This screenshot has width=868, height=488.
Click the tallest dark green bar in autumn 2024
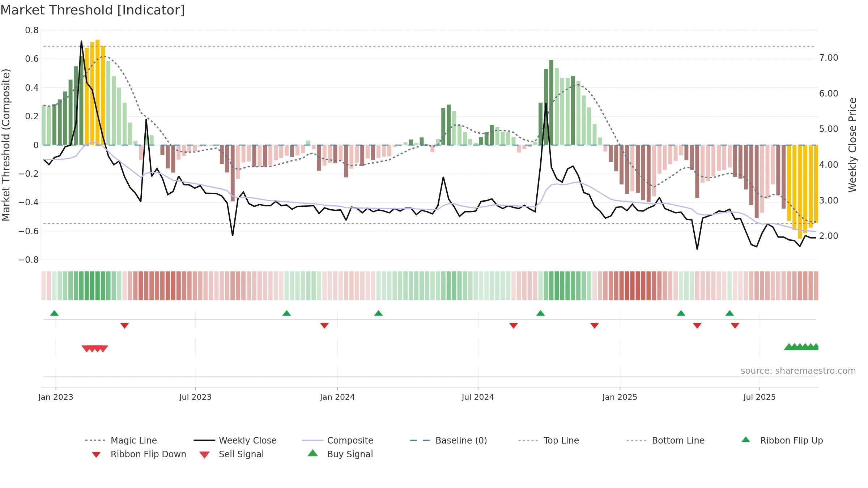pyautogui.click(x=551, y=102)
